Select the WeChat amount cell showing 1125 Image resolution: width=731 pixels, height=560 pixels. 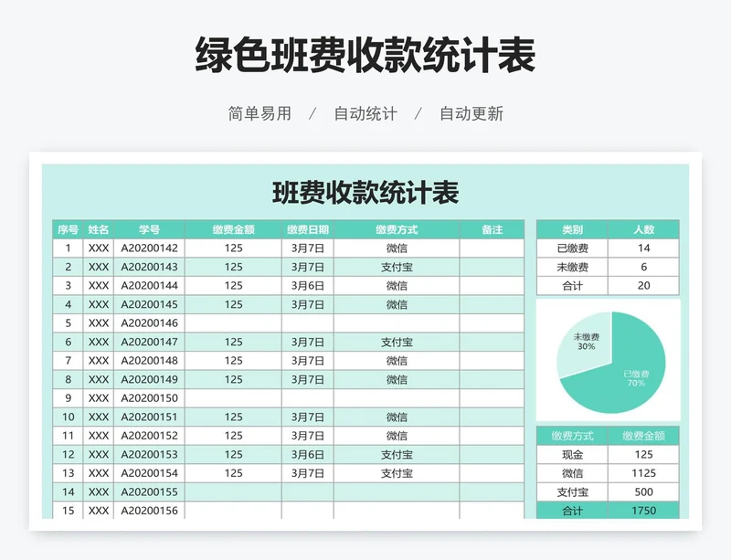[x=644, y=473]
